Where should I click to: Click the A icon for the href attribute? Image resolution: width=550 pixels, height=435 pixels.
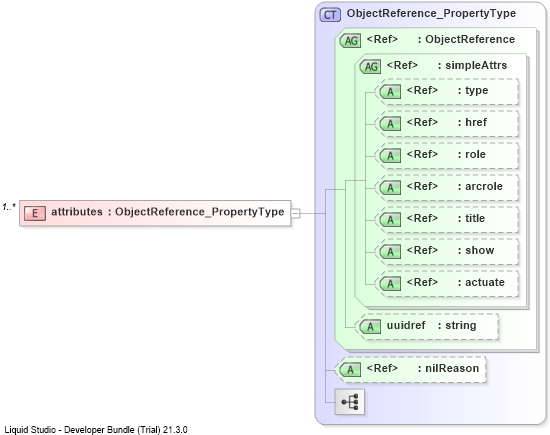coord(390,124)
